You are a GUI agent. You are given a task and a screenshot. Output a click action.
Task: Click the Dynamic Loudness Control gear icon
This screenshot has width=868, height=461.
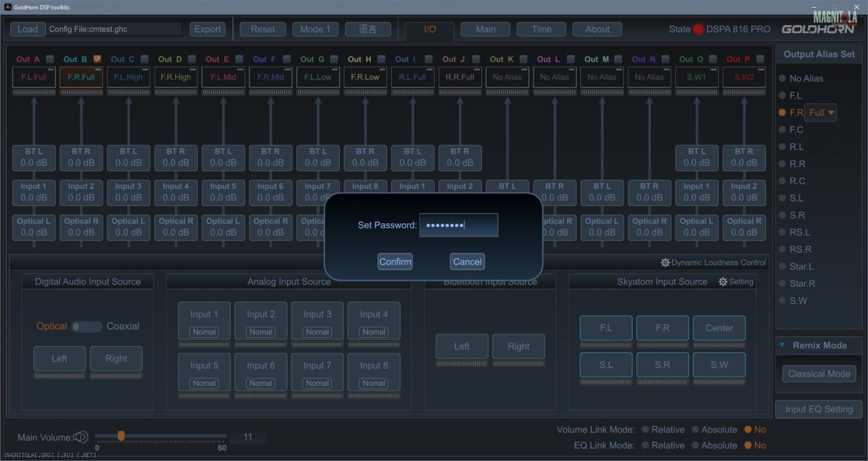click(x=665, y=262)
